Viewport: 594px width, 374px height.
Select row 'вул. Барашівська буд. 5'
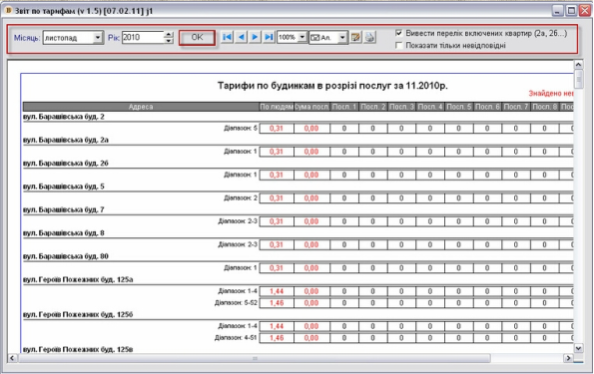pos(64,186)
